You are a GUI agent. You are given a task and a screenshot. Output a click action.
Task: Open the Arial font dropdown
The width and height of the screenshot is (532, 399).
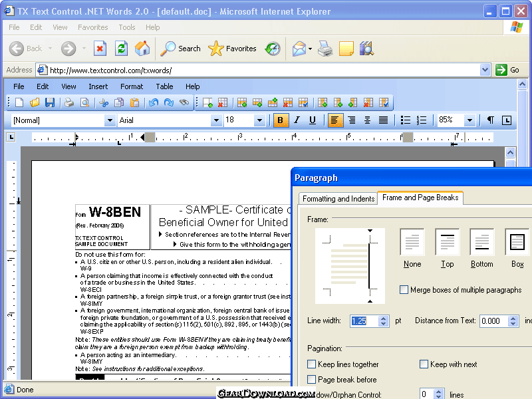216,120
